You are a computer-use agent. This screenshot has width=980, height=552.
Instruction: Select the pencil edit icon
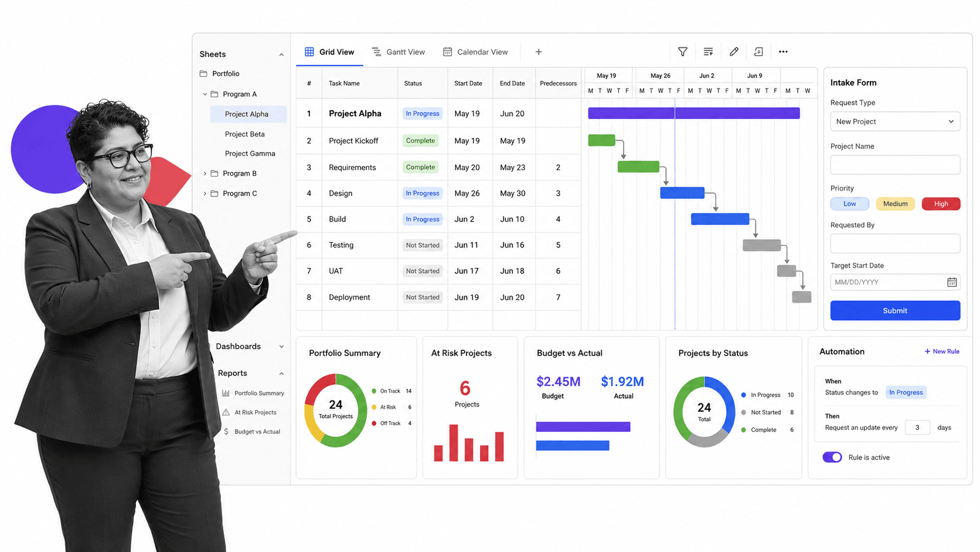pos(734,52)
